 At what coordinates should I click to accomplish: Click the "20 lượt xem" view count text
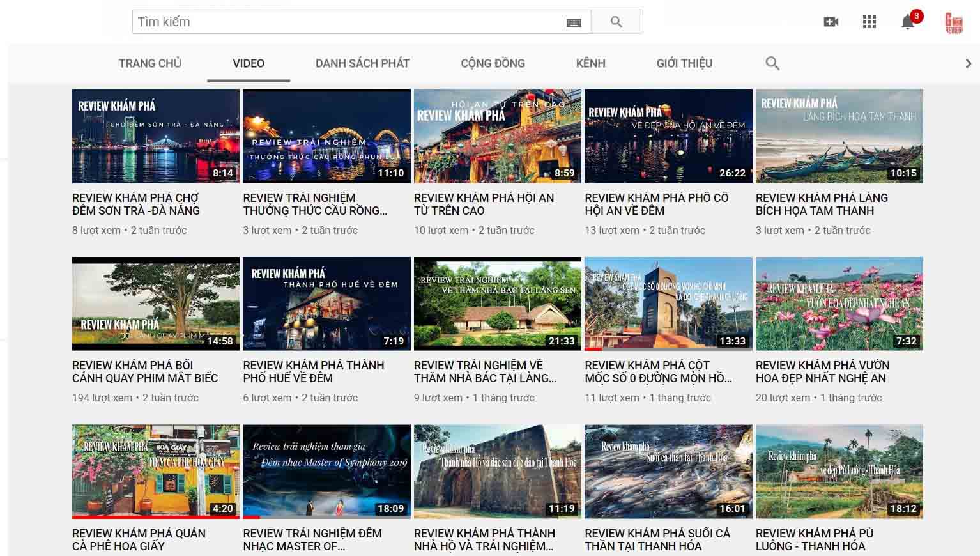click(x=783, y=398)
